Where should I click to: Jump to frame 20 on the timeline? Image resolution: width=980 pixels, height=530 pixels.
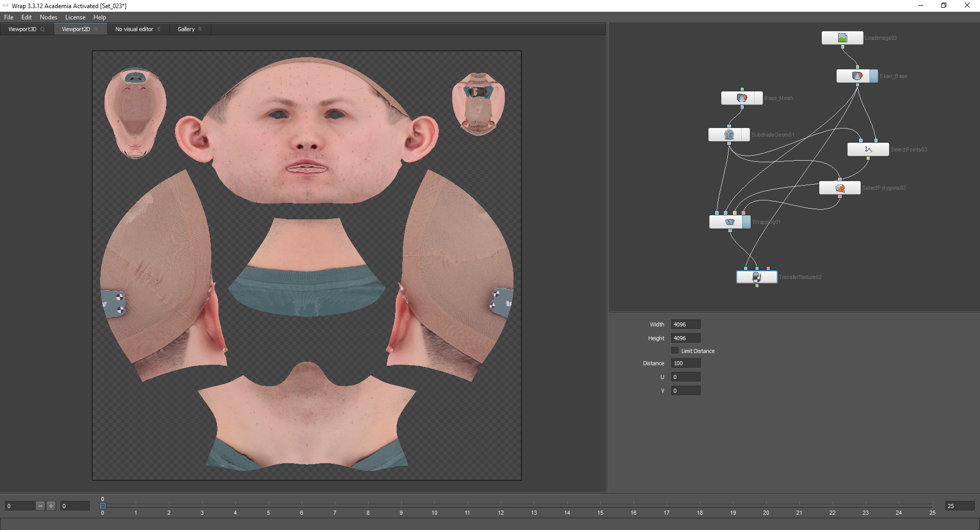tap(766, 513)
